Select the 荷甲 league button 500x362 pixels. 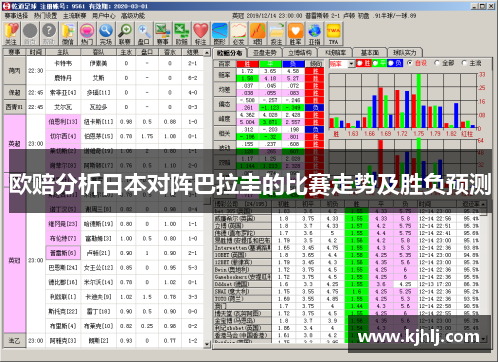pos(14,70)
